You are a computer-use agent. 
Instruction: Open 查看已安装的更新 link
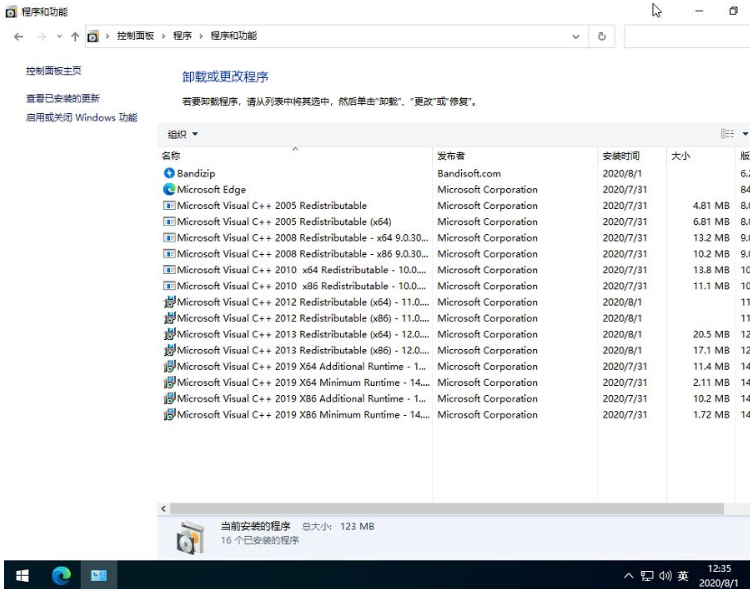coord(63,99)
